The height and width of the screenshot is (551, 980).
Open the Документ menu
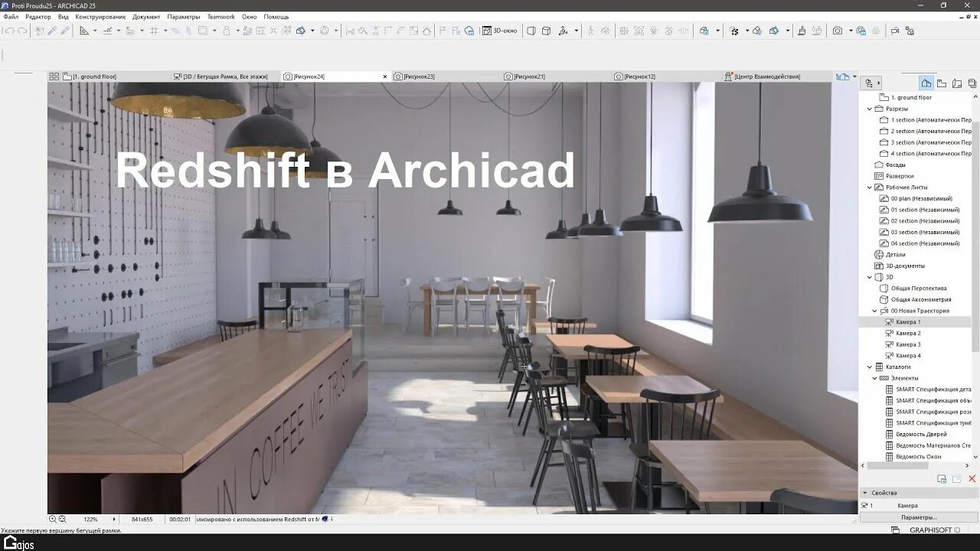(x=146, y=17)
